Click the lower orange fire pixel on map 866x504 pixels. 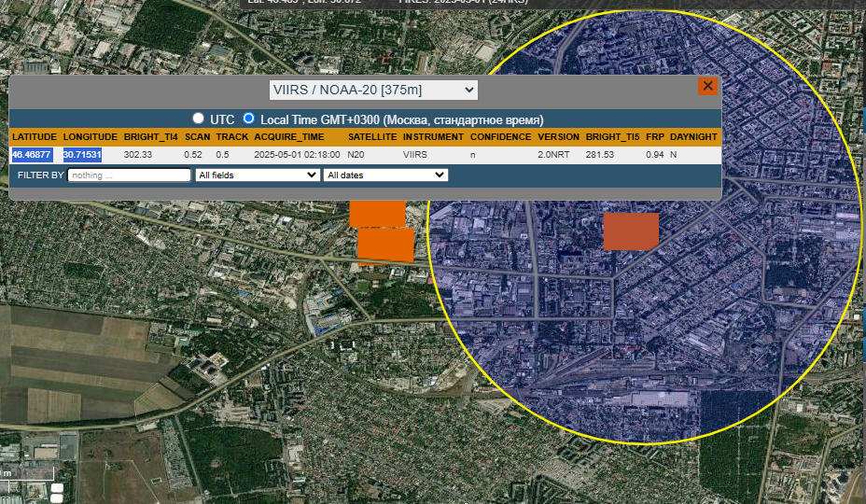(x=385, y=245)
